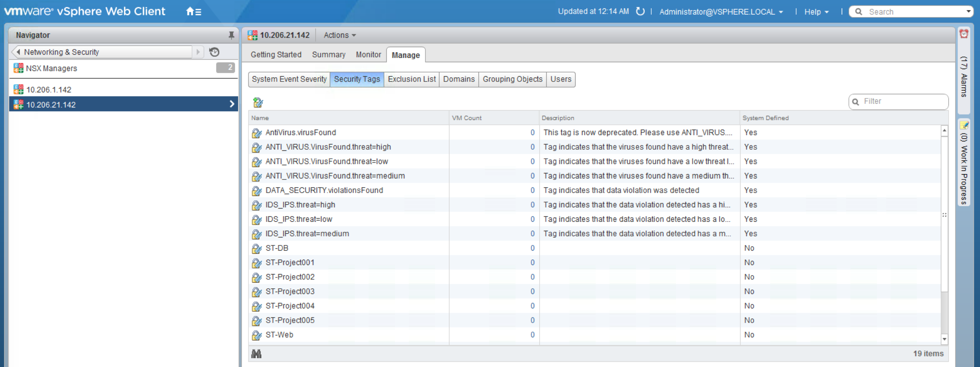
Task: Open the Administrator@VSPHERE.LOCAL user menu
Action: click(x=721, y=12)
